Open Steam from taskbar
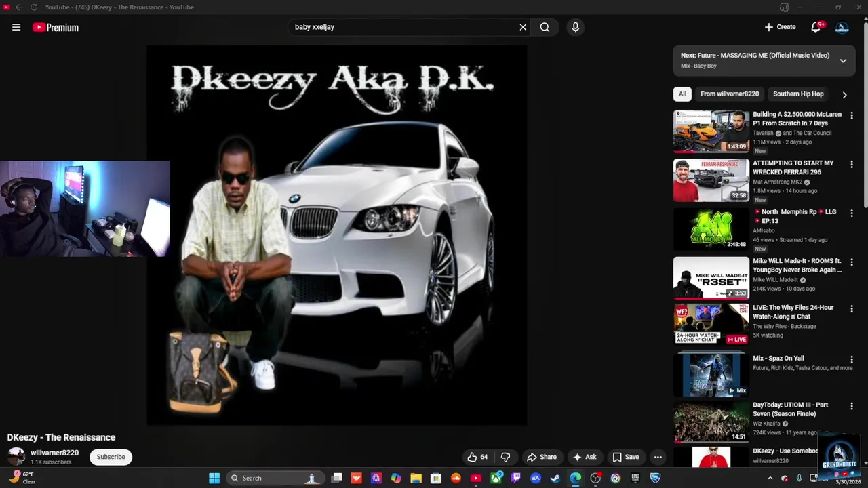868x488 pixels. 555,479
